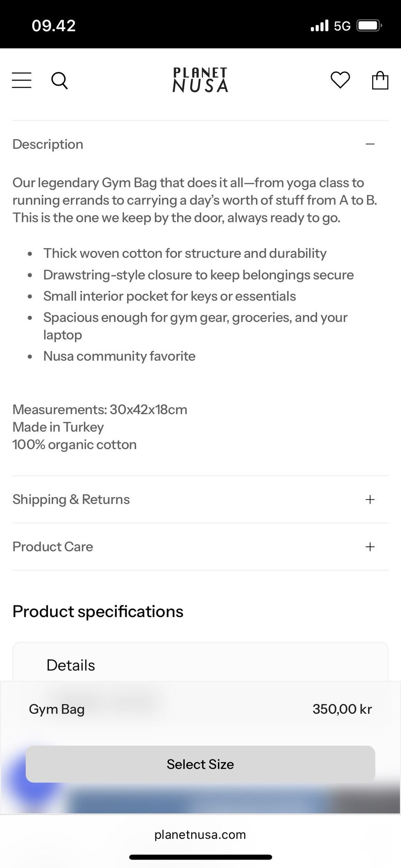Tap the Description section header
This screenshot has width=401, height=868.
click(x=48, y=144)
